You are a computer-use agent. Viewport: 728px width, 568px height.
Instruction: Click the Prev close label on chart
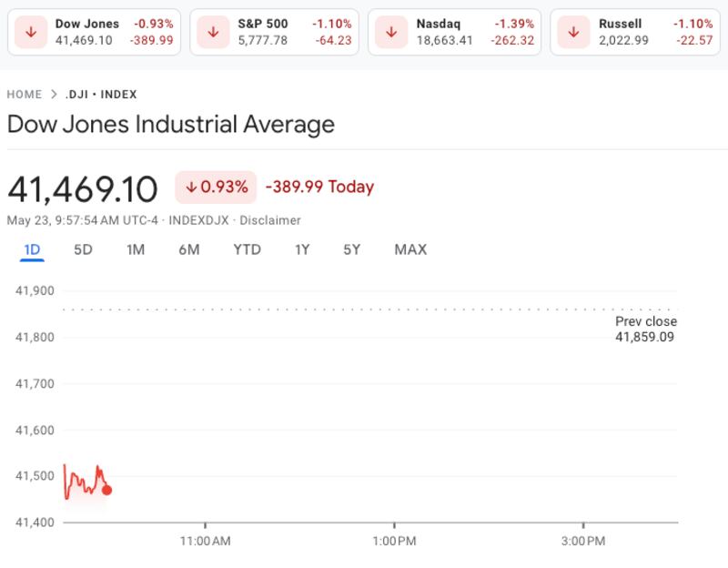[x=645, y=321]
